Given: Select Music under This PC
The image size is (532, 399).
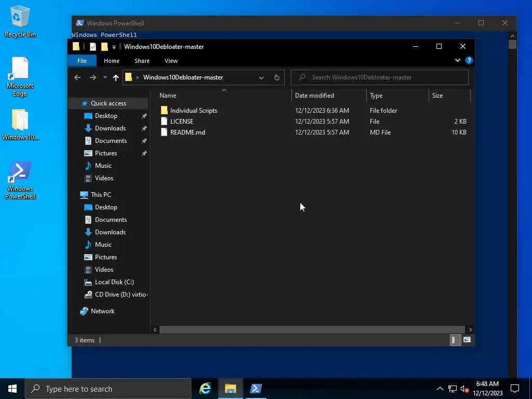Looking at the screenshot, I should (x=103, y=245).
